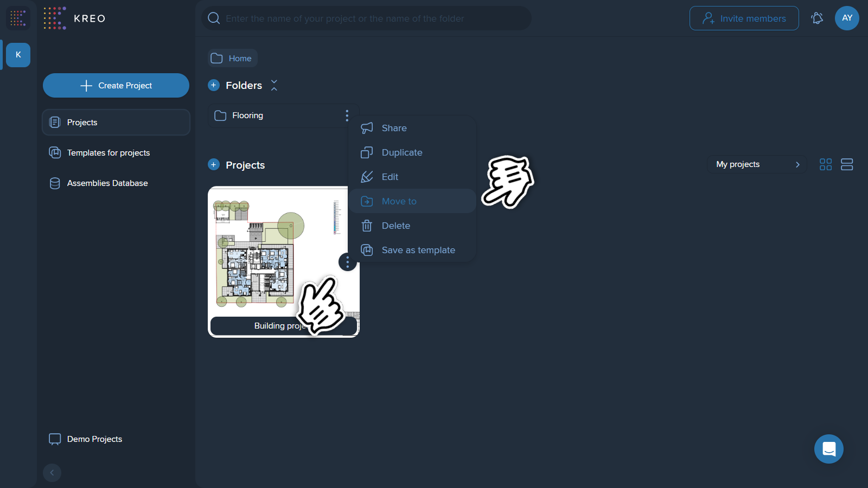The height and width of the screenshot is (488, 868).
Task: Click the Create Project button
Action: point(116,86)
